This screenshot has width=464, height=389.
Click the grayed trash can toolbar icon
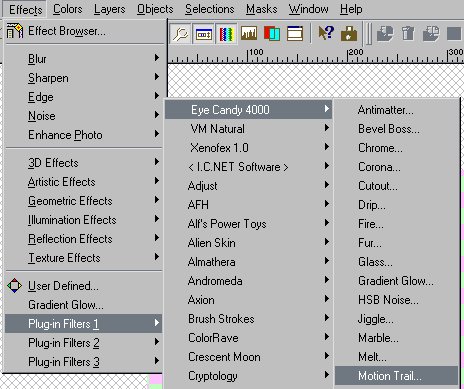[408, 34]
